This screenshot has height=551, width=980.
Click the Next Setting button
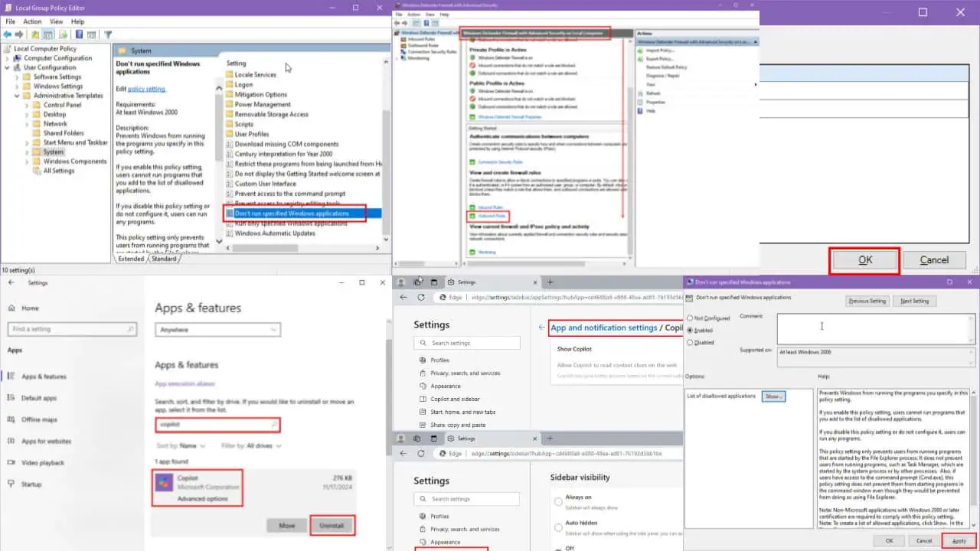(x=914, y=301)
